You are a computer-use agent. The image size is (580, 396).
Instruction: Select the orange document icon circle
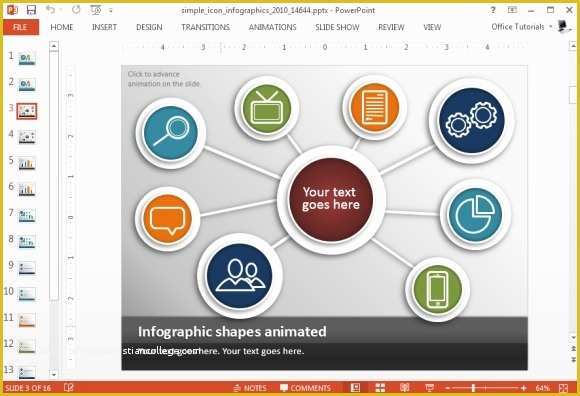[x=375, y=108]
